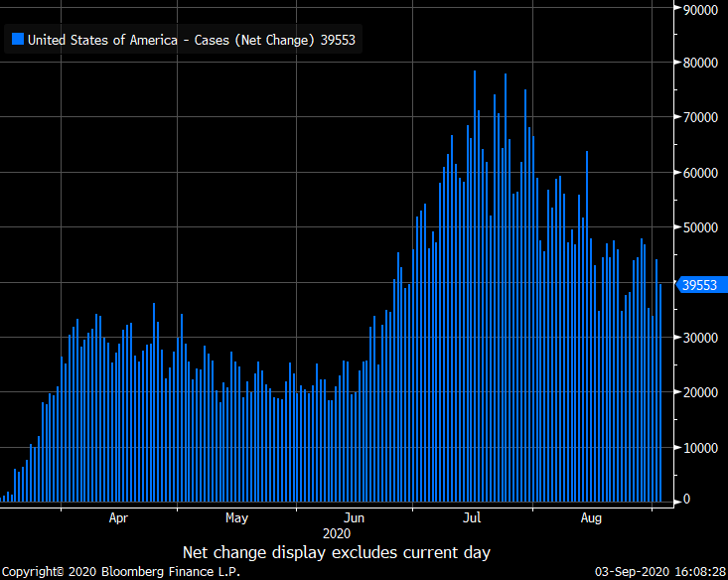728x580 pixels.
Task: Click the 10000 y-axis label
Action: click(x=702, y=447)
